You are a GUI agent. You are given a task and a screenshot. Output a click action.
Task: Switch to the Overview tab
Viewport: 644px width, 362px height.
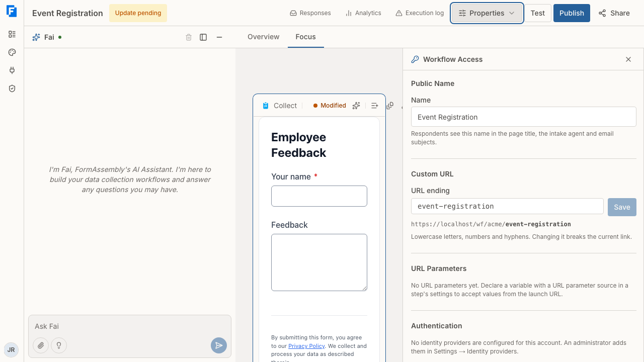coord(264,37)
